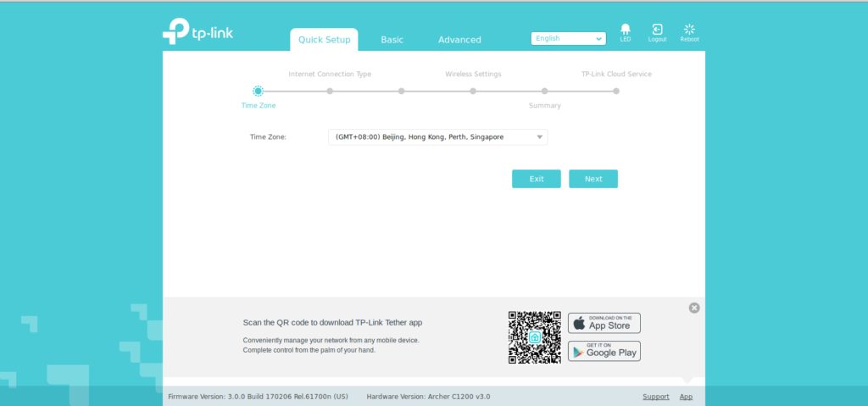The width and height of the screenshot is (868, 406).
Task: Click the TP-Link logo
Action: [x=198, y=32]
